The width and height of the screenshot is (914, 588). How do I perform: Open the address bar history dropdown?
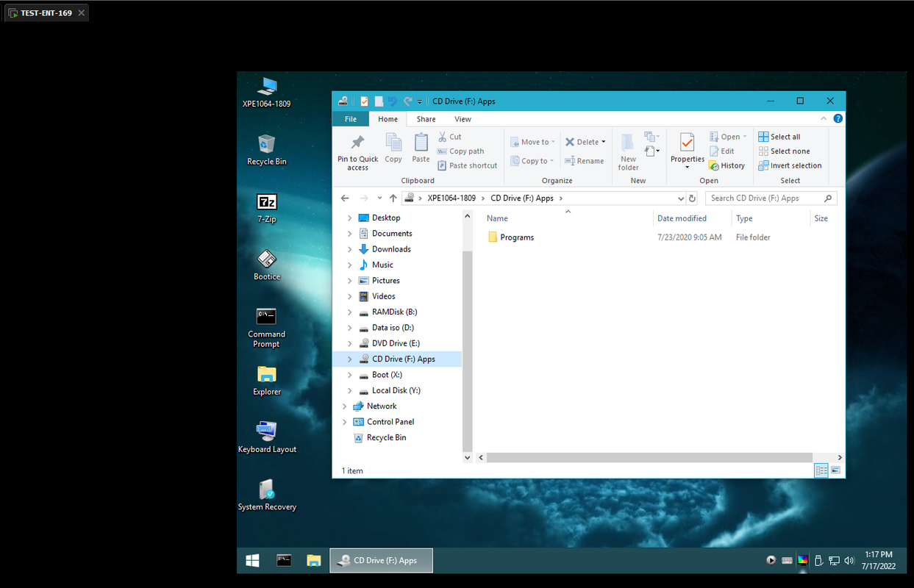pyautogui.click(x=681, y=198)
